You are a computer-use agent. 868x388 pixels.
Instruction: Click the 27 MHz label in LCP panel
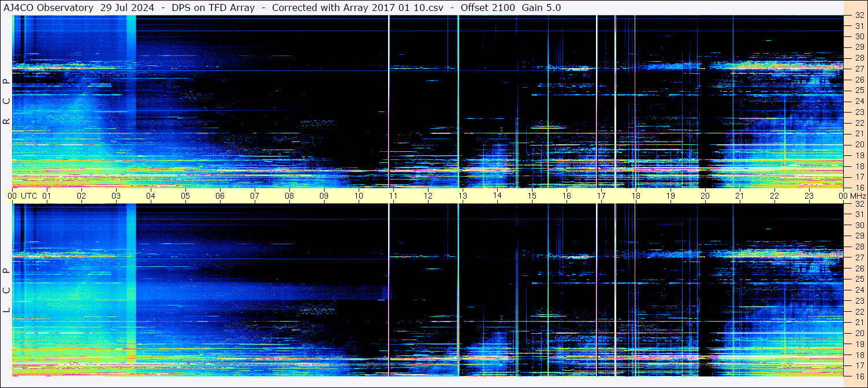[859, 258]
